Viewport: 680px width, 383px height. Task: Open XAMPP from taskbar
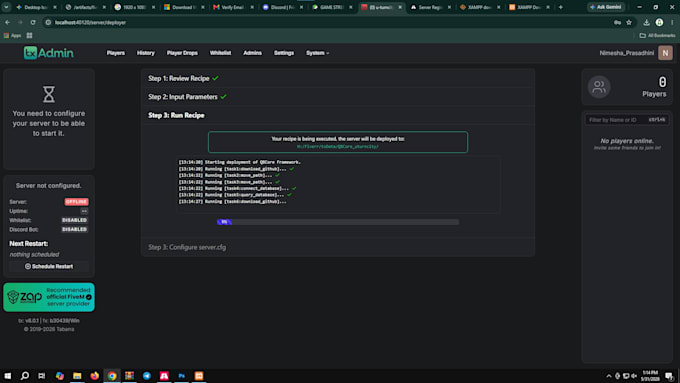pyautogui.click(x=199, y=376)
